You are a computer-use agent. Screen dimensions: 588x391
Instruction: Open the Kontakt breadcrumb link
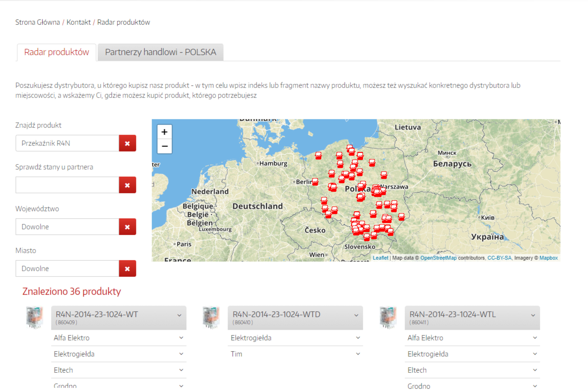point(78,22)
